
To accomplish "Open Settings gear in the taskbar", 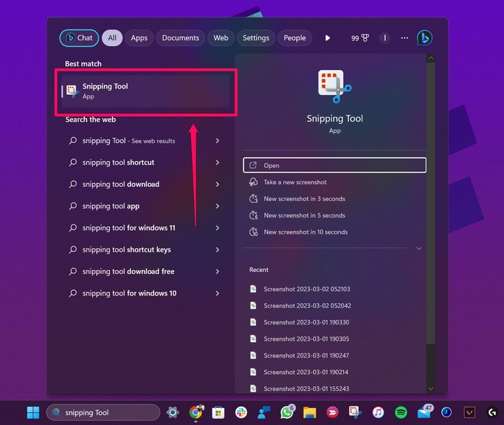I will (173, 412).
